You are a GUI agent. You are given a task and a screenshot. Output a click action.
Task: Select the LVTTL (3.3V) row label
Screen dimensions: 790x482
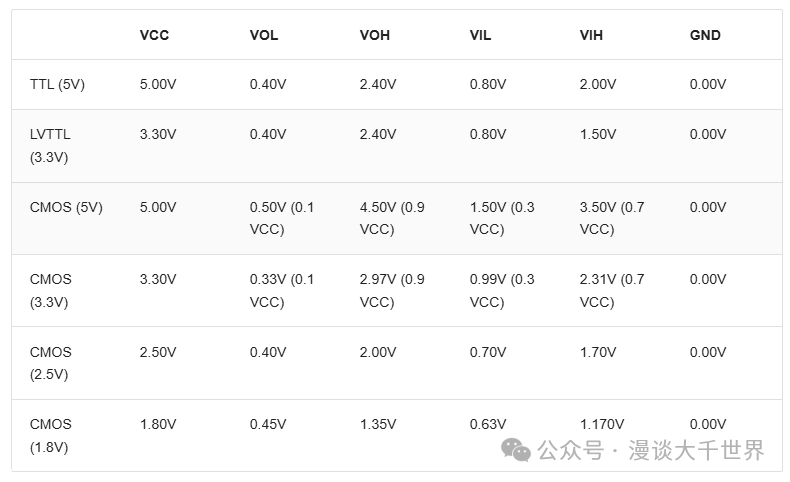(x=50, y=145)
